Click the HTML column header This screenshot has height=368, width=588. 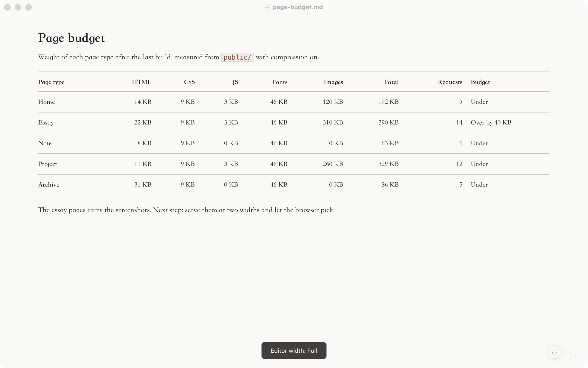pyautogui.click(x=142, y=82)
